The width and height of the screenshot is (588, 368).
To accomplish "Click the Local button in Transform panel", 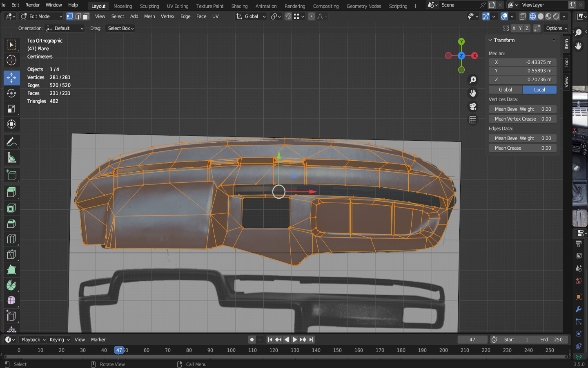I will coord(539,90).
